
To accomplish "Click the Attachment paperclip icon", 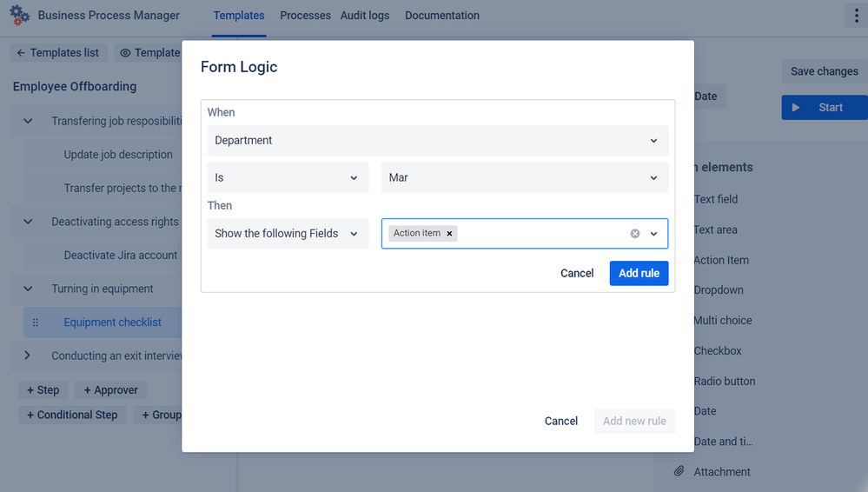I will pyautogui.click(x=679, y=471).
